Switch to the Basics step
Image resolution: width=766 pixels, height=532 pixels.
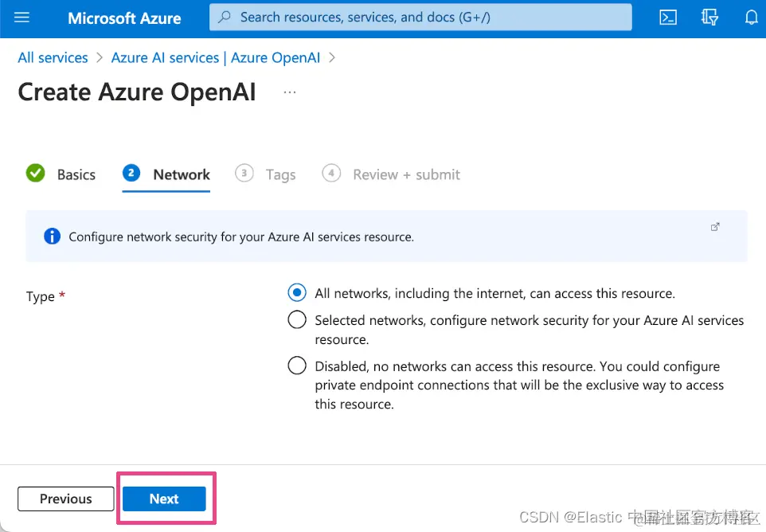click(x=61, y=174)
